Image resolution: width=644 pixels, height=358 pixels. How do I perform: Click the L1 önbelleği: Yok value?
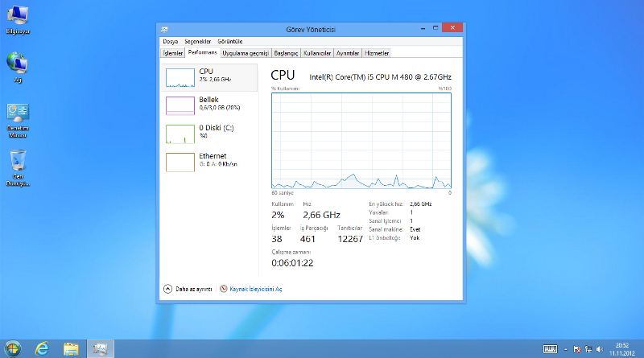[x=415, y=238]
